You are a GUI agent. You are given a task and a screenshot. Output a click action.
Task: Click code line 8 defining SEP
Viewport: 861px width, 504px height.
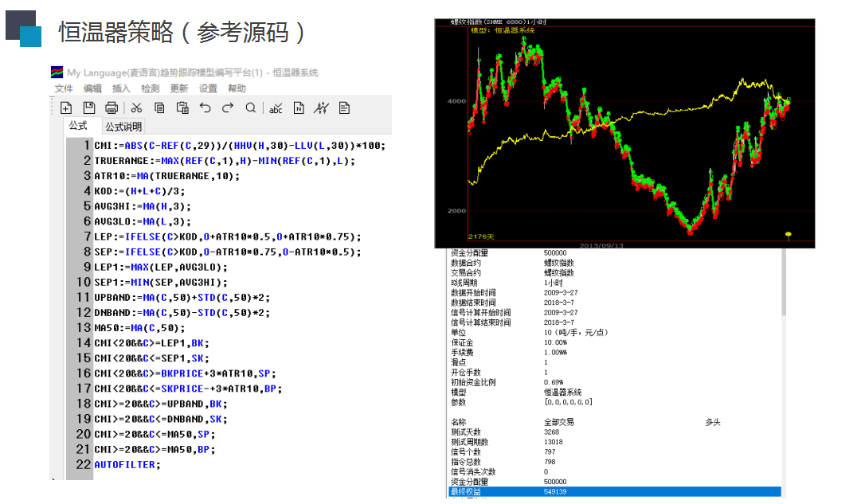pos(228,252)
